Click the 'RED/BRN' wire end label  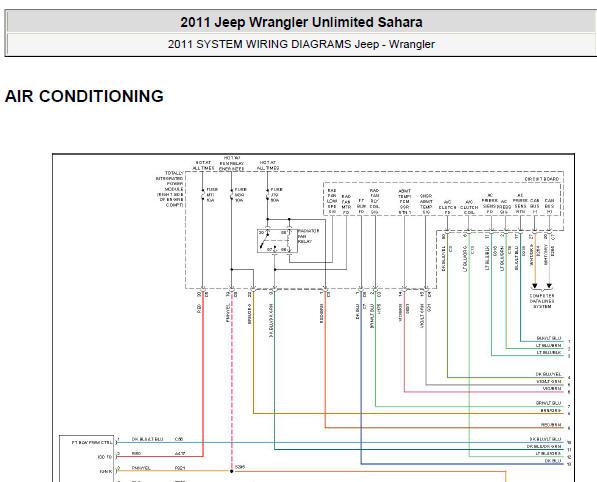pyautogui.click(x=551, y=425)
